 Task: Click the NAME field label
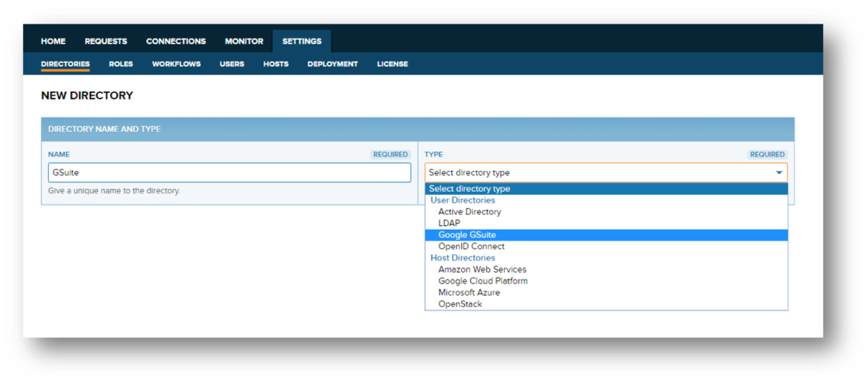pos(59,155)
